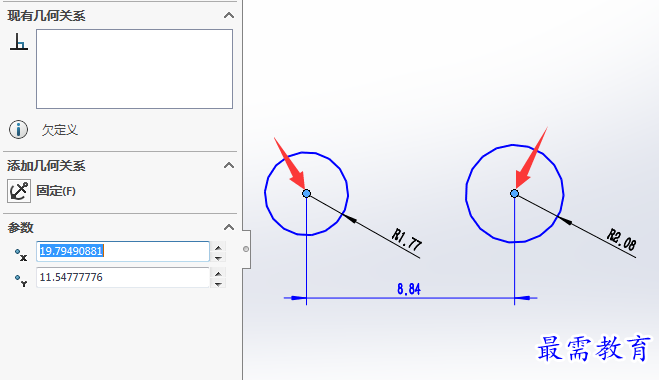Select the right circle's center point
Viewport: 659px width, 380px height.
(x=514, y=193)
